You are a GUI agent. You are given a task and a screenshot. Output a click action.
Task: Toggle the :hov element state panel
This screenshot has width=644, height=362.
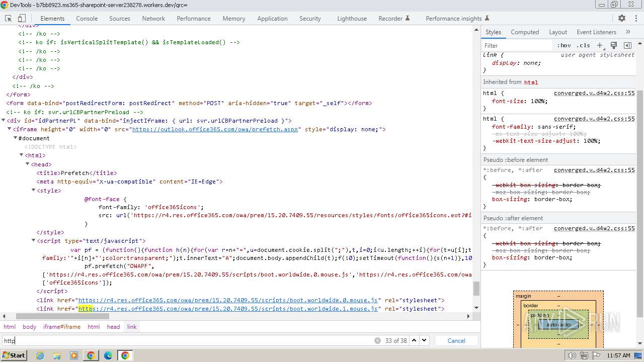point(564,45)
